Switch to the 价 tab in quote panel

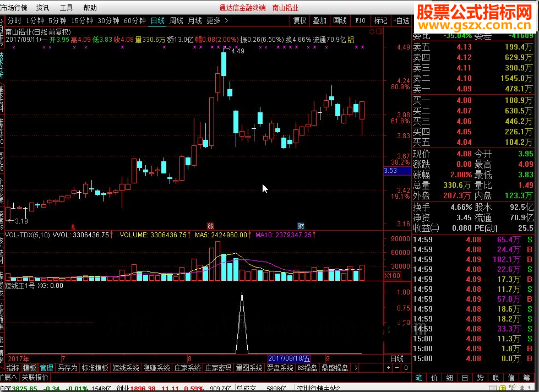434,378
